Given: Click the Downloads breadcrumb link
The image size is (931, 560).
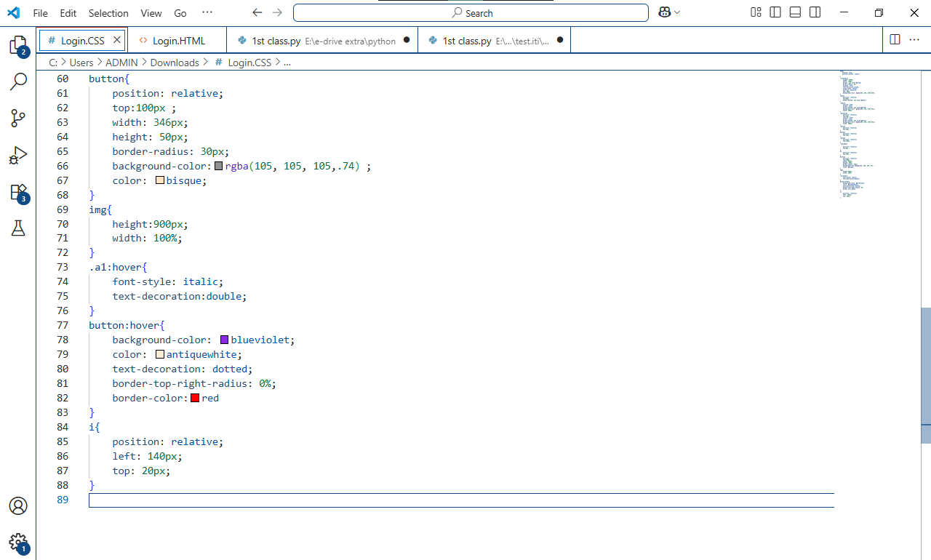Looking at the screenshot, I should 175,63.
